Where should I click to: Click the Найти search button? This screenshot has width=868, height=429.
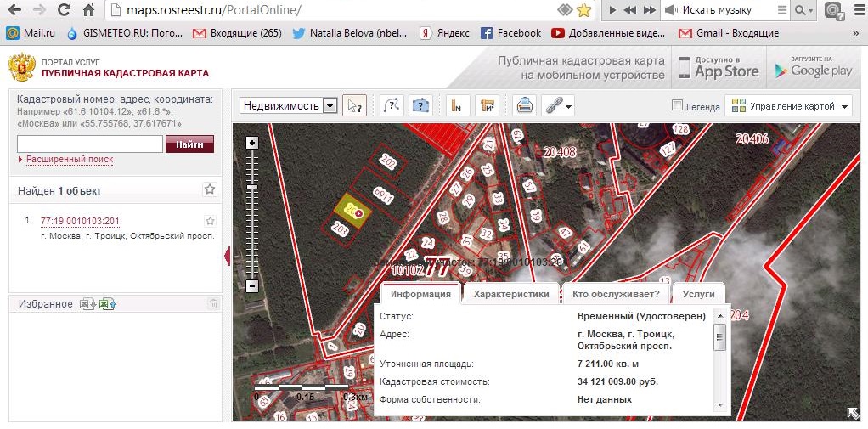point(189,144)
